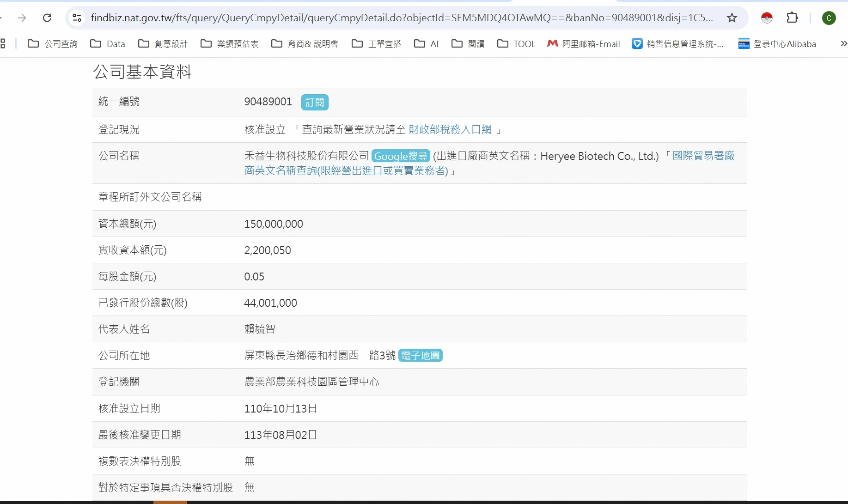The height and width of the screenshot is (504, 848).
Task: Click the address bar URL field
Action: point(401,18)
